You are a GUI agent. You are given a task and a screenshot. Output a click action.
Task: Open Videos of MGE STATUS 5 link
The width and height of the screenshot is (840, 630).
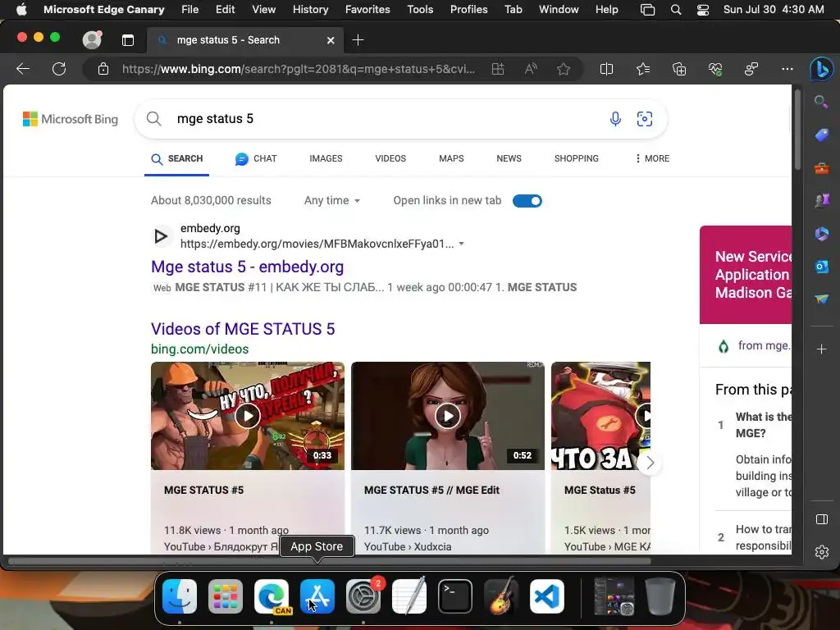(x=243, y=329)
